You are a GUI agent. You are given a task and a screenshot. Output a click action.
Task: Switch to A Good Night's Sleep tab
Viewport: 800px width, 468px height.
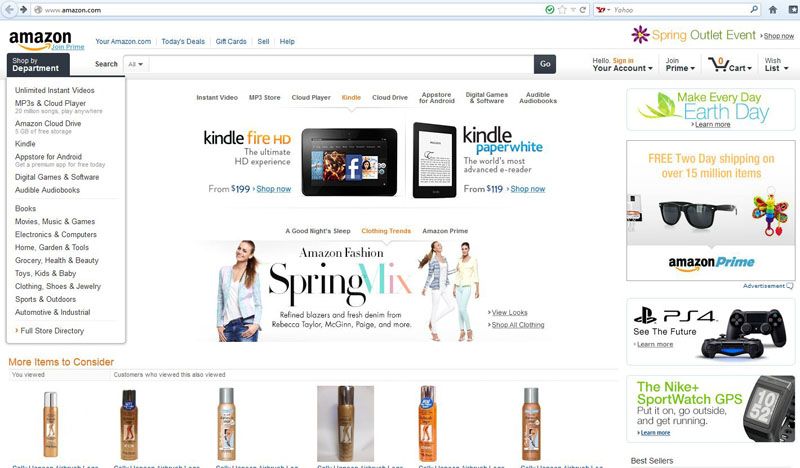click(x=318, y=231)
